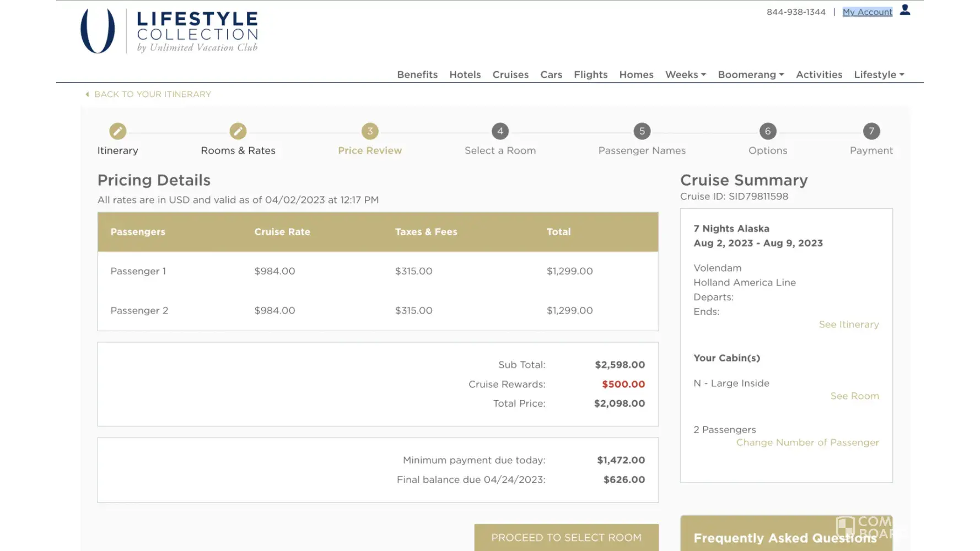Open the My Account link

[x=867, y=12]
